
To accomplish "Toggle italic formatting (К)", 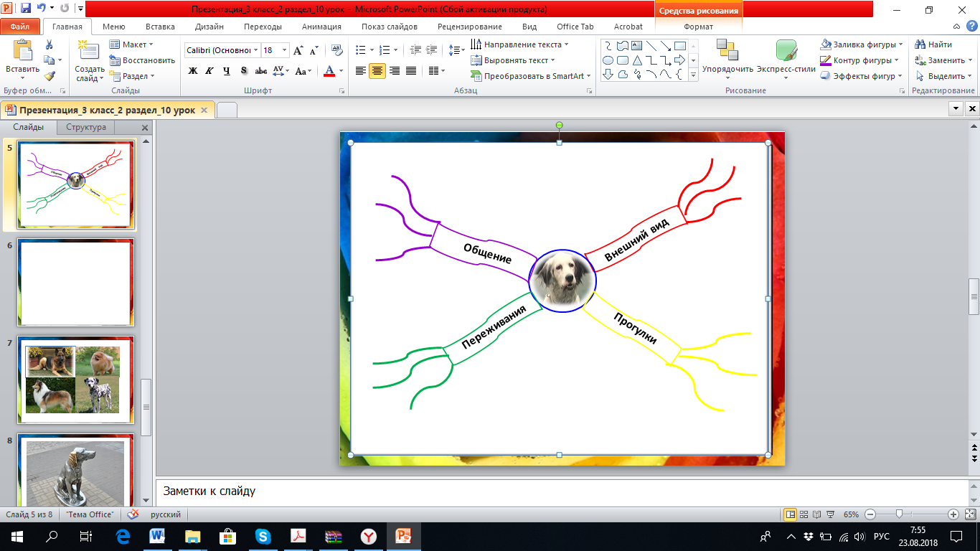I will click(x=209, y=71).
